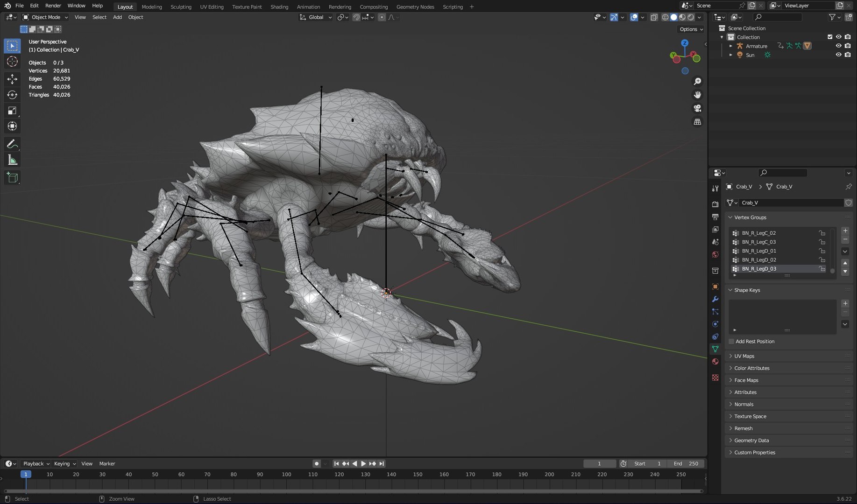Toggle camera view icon in viewport
The height and width of the screenshot is (504, 857).
tap(697, 108)
